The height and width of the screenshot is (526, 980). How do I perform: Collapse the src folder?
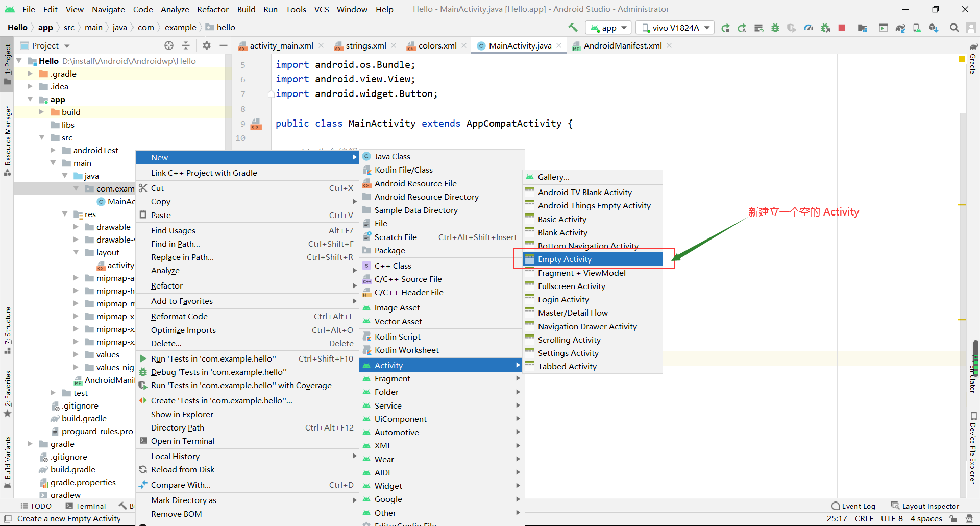41,137
